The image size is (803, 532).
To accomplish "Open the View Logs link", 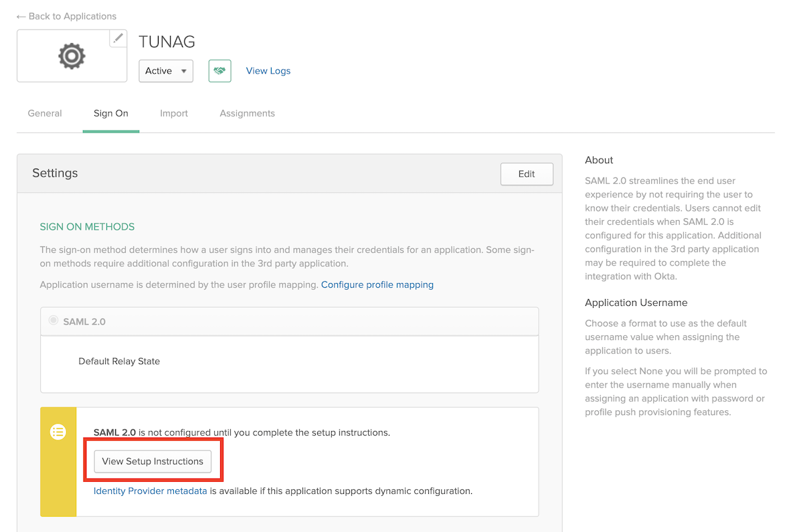I will 268,71.
